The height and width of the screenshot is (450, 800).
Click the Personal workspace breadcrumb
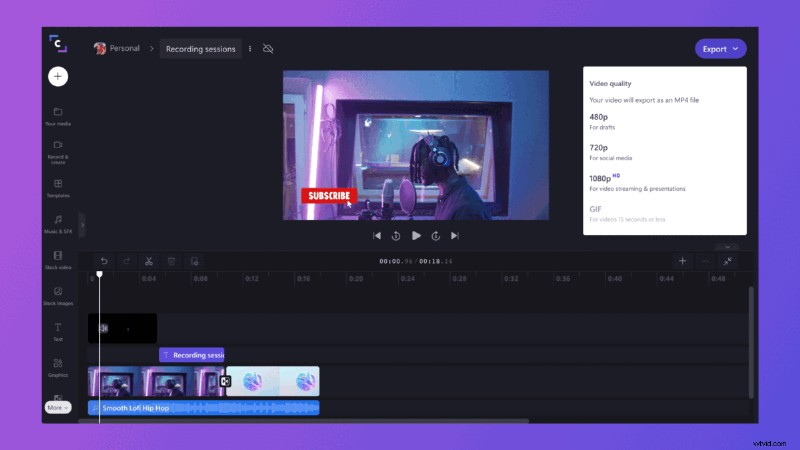point(117,48)
